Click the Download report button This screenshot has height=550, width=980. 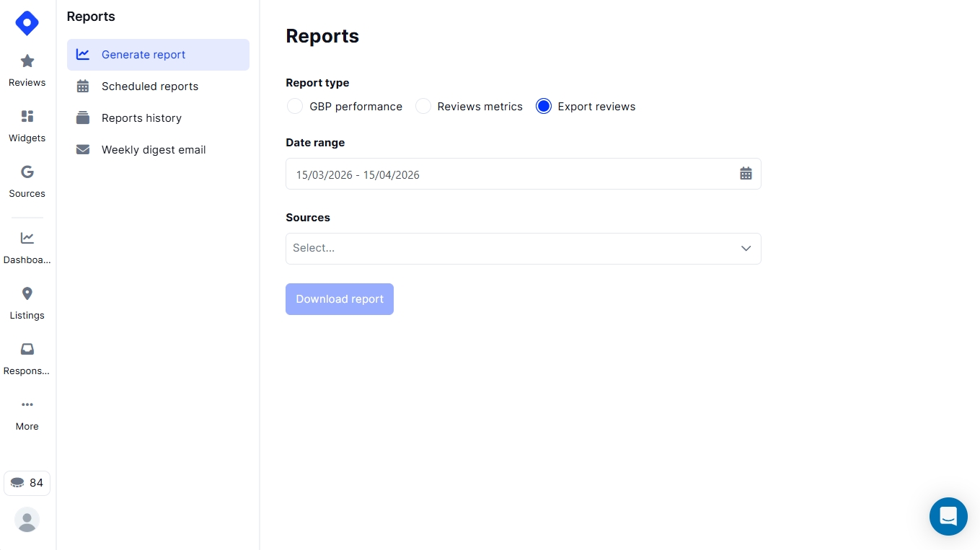340,299
